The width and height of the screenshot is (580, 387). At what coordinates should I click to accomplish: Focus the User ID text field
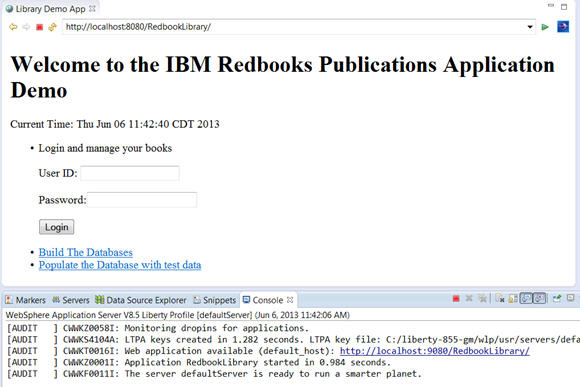click(x=130, y=173)
